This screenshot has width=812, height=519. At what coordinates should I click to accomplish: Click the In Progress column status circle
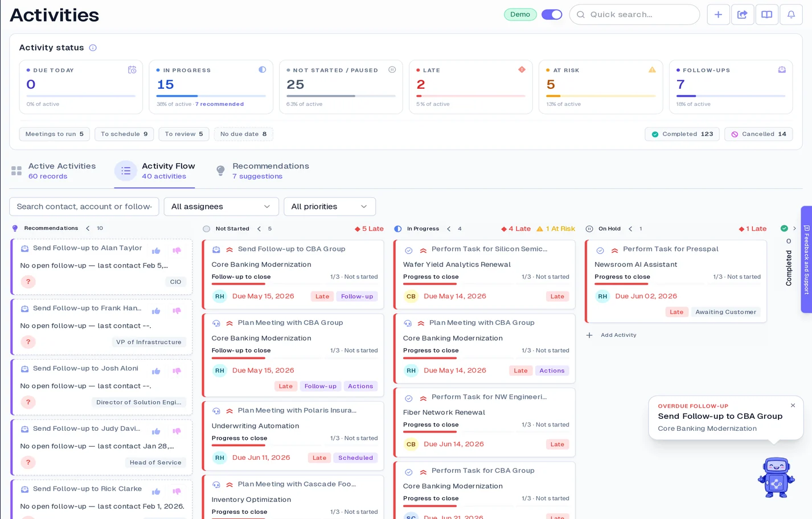398,229
